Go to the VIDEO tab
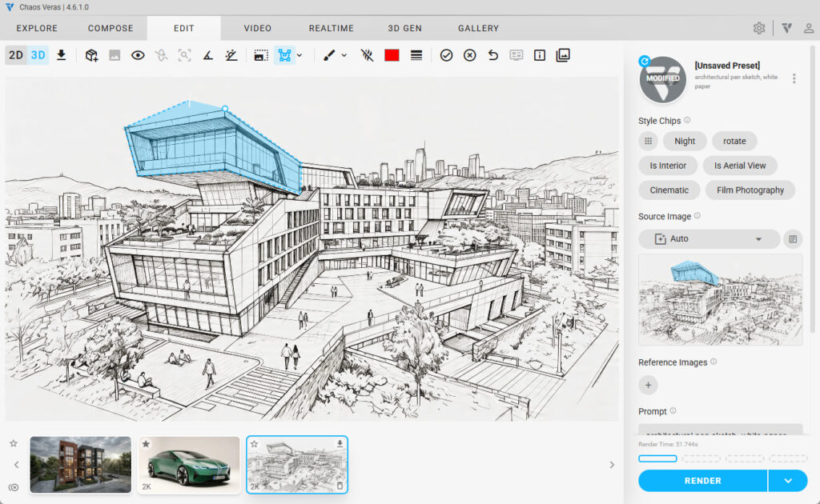The width and height of the screenshot is (820, 504). pyautogui.click(x=257, y=28)
